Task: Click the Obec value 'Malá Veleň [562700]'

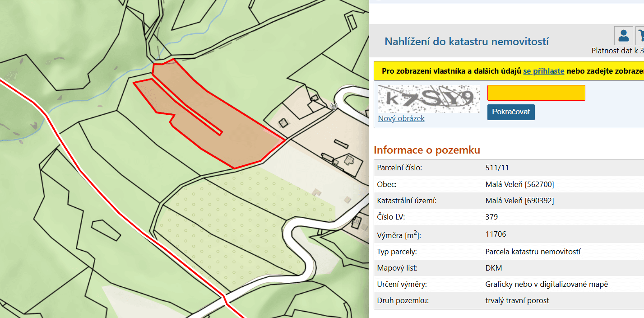Action: 519,184
